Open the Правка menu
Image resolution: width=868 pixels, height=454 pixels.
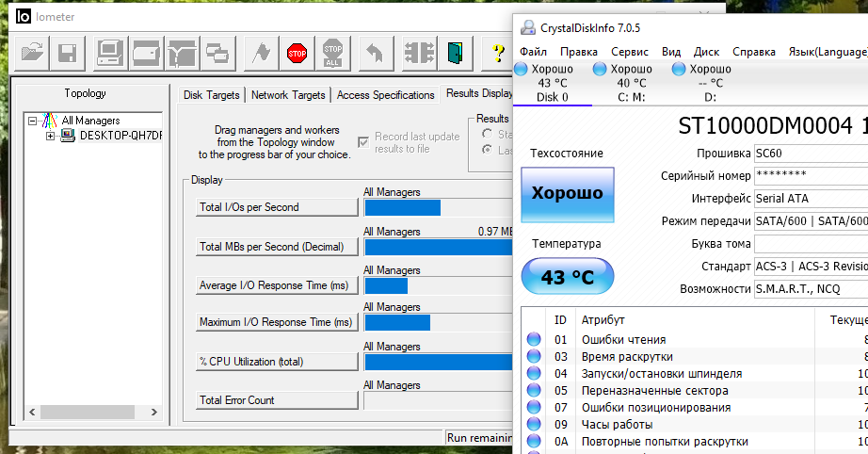pos(578,52)
